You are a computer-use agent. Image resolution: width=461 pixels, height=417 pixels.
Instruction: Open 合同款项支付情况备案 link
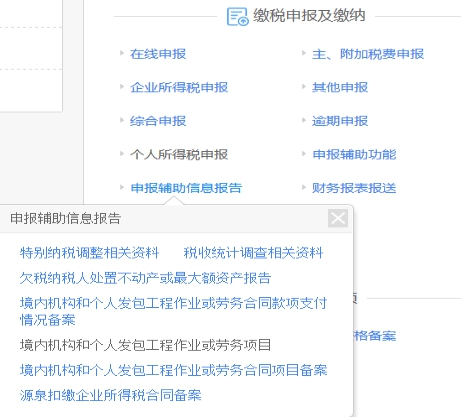coord(173,311)
